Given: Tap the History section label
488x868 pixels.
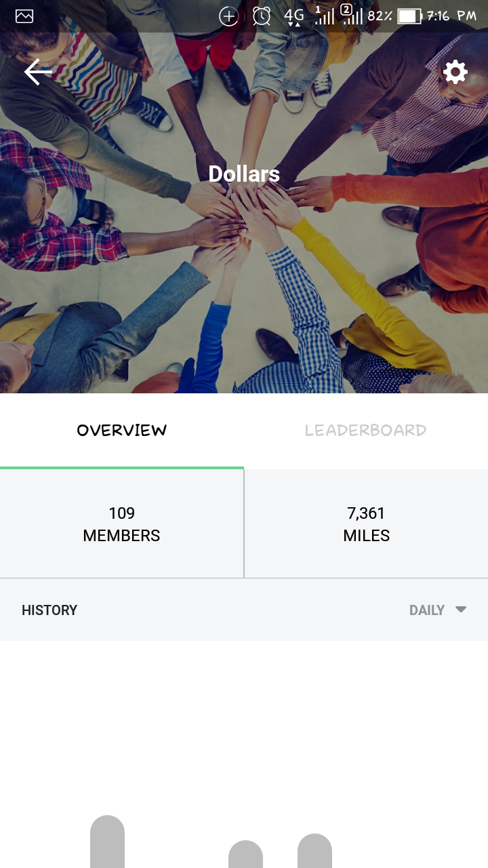Looking at the screenshot, I should (49, 610).
